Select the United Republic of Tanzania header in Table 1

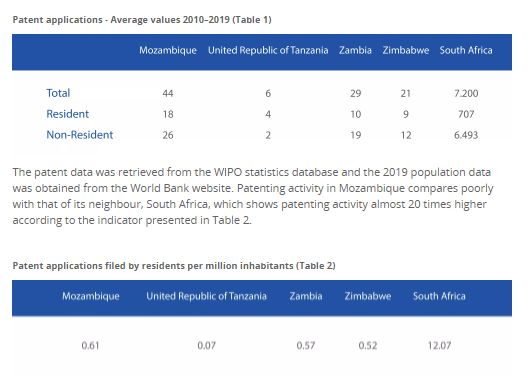pyautogui.click(x=268, y=50)
